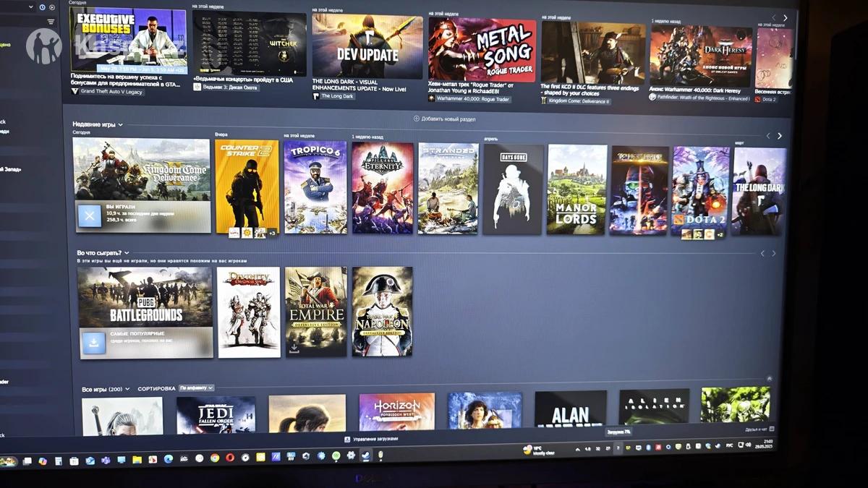The image size is (868, 488).
Task: Open the sidebar library category dropdown
Action: tap(31, 7)
